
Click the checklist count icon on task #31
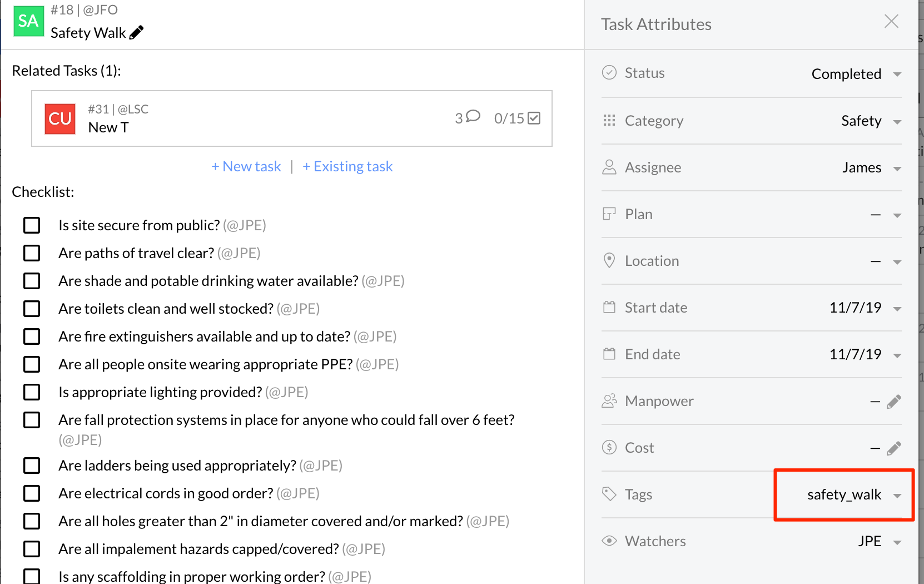(x=534, y=118)
